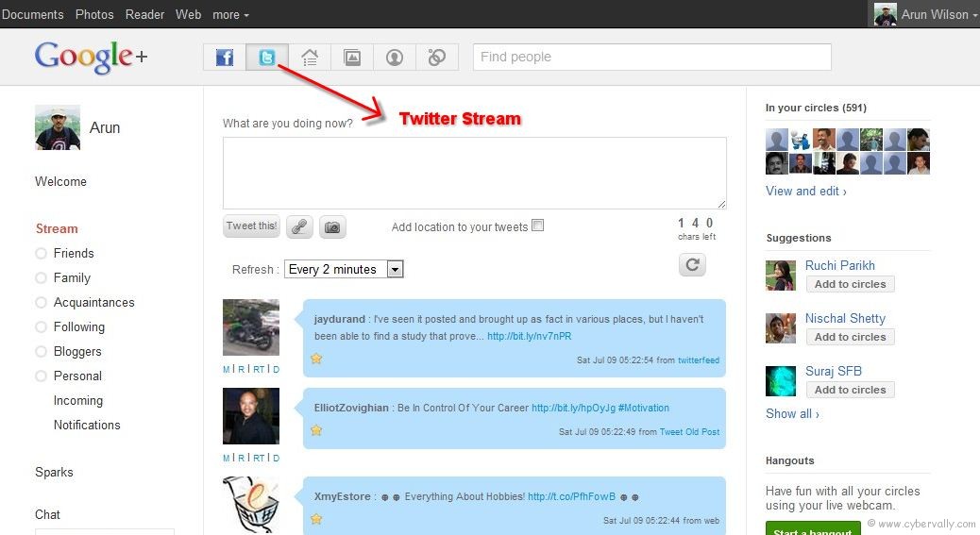This screenshot has height=535, width=980.
Task: Expand the more menu in top bar
Action: click(230, 14)
